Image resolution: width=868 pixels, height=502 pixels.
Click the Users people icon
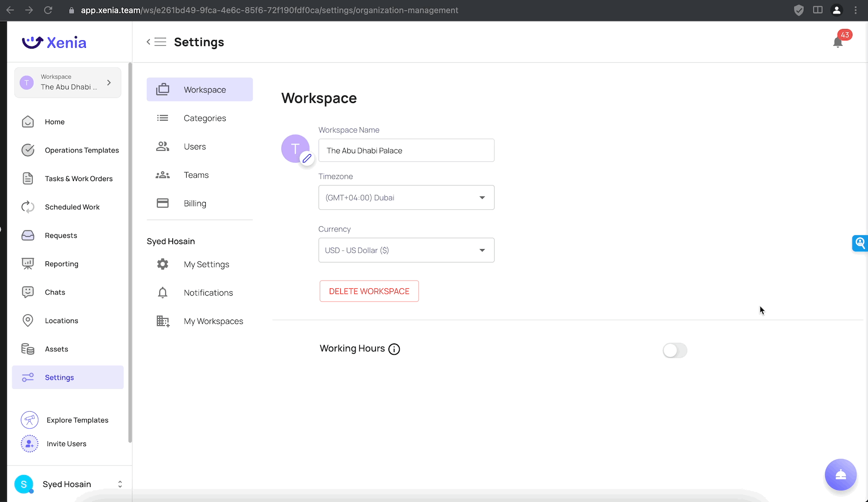(x=163, y=146)
